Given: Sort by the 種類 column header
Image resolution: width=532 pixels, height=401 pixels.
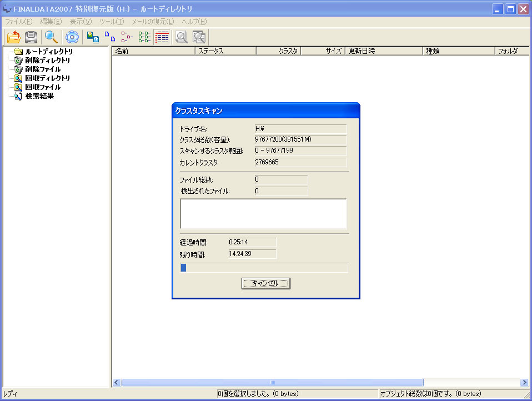Looking at the screenshot, I should coord(459,51).
